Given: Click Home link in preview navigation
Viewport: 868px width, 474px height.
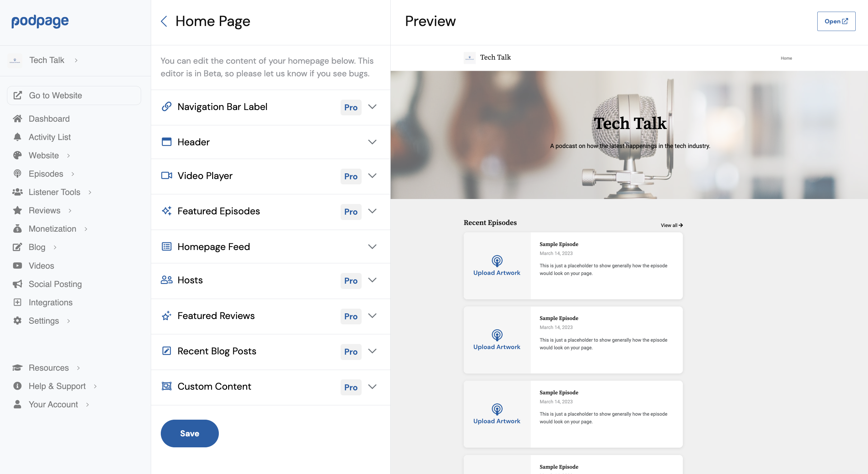Looking at the screenshot, I should click(x=786, y=58).
